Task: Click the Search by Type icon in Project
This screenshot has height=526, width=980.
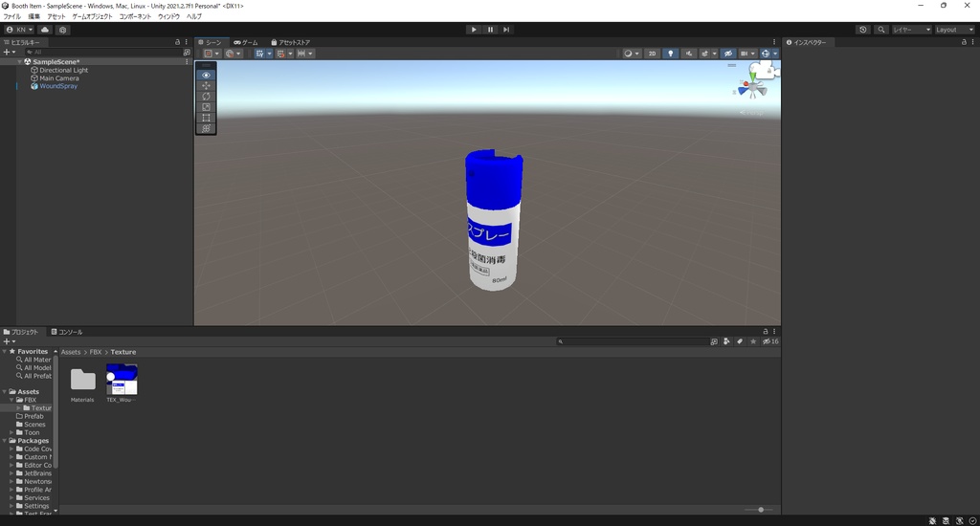Action: point(726,341)
